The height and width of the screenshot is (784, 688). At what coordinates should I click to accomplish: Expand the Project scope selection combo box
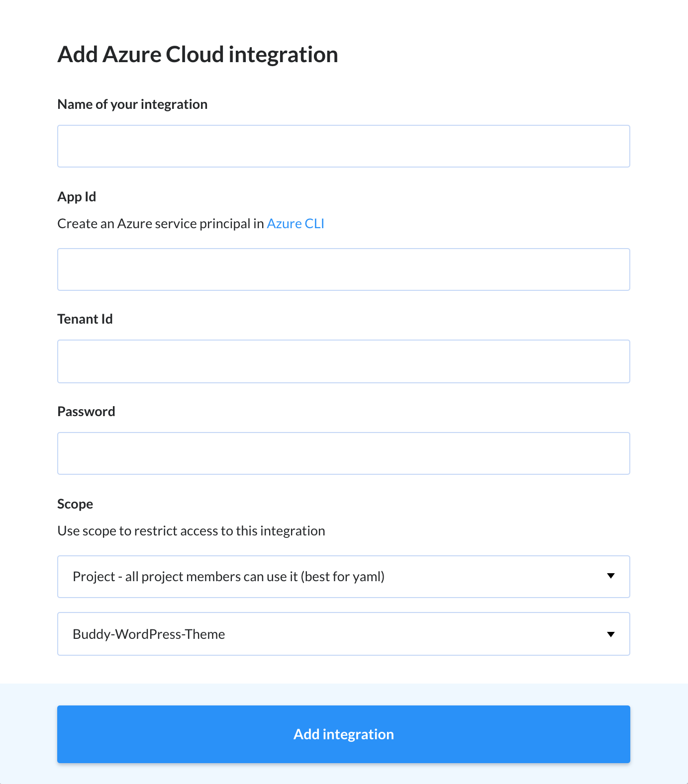344,577
